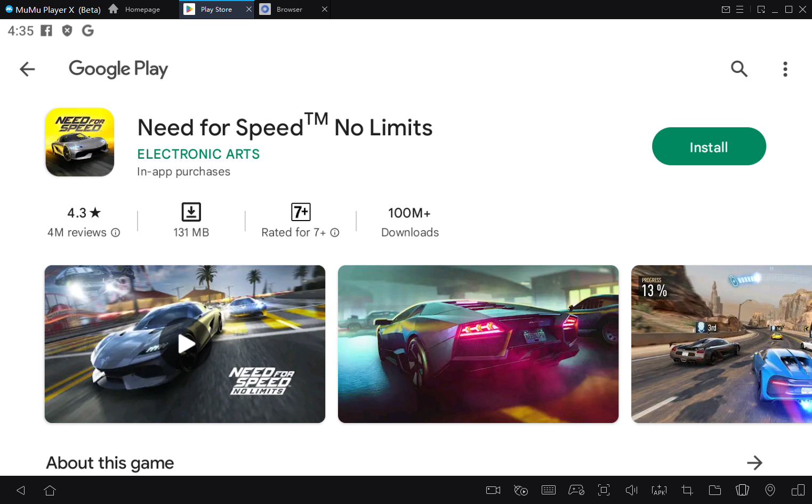
Task: View the Lamborghini gameplay screenshot
Action: pyautogui.click(x=478, y=344)
